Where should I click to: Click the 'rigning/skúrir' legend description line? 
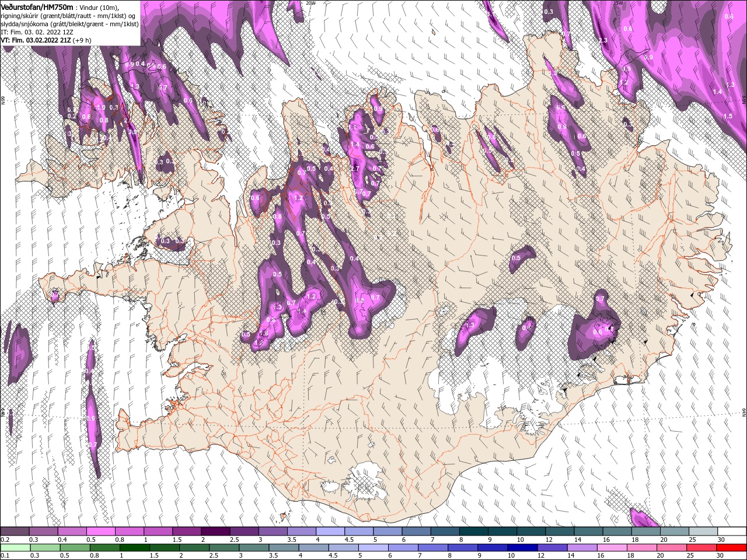pyautogui.click(x=68, y=16)
